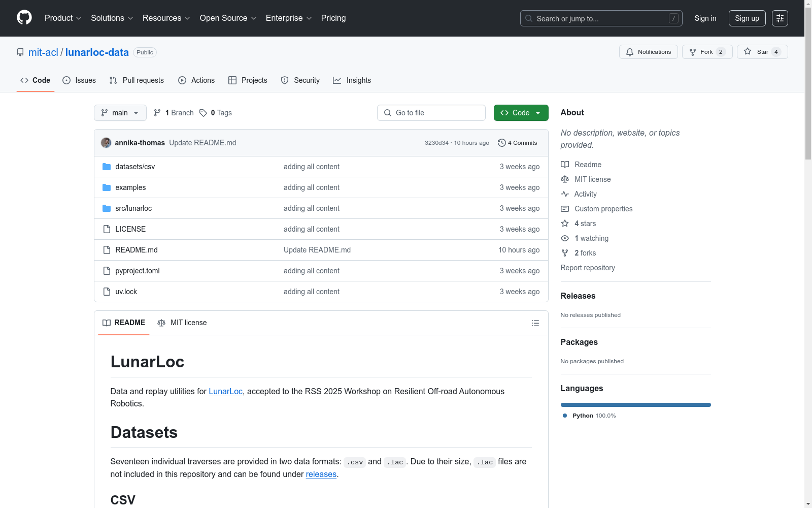The width and height of the screenshot is (812, 508).
Task: Click the src/lunarloc folder icon
Action: [x=107, y=208]
